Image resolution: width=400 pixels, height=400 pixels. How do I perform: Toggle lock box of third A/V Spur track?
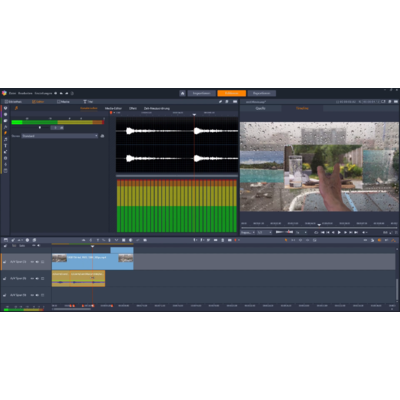coord(42,295)
